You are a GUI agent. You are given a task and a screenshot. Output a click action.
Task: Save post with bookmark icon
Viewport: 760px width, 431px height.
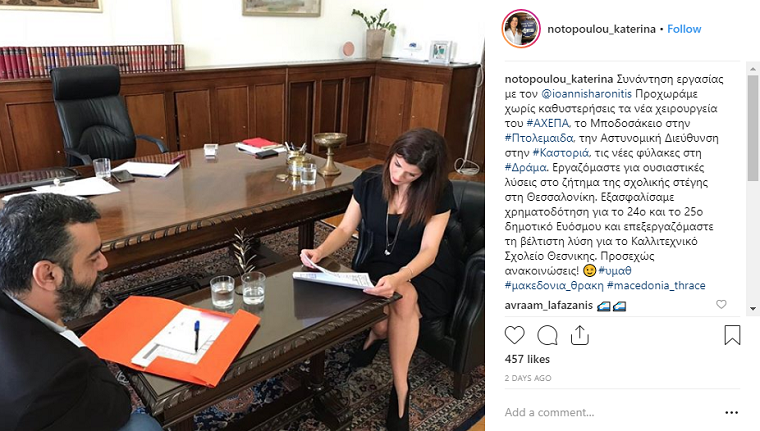732,335
